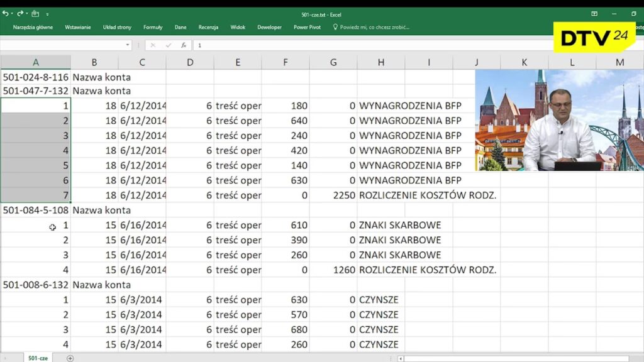Open the Customize Quick Access Toolbar dropdown
644x362 pixels.
[48, 14]
